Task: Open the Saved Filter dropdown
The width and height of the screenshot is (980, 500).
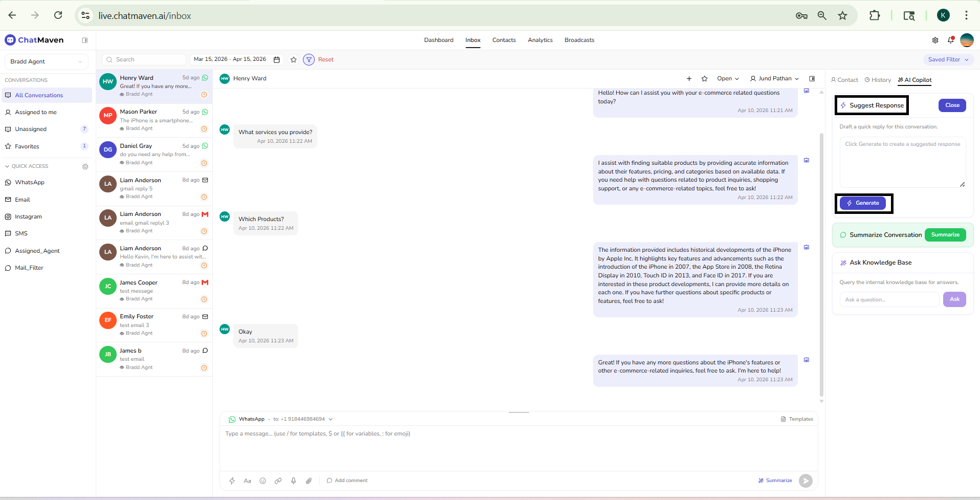Action: 948,59
